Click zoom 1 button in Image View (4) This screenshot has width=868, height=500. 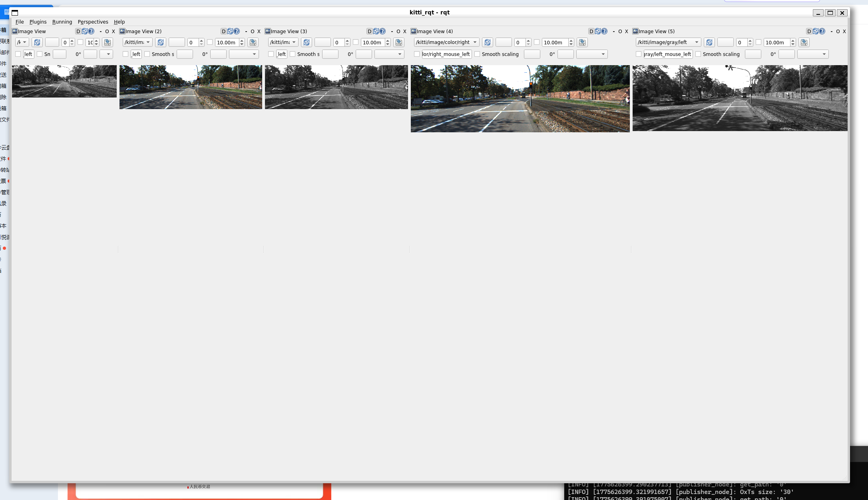click(x=504, y=42)
